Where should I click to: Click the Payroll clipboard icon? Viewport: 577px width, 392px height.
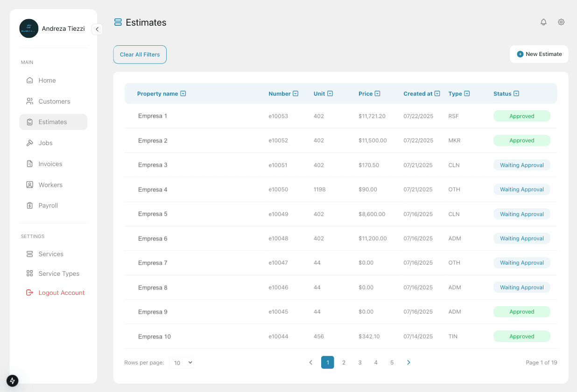30,205
